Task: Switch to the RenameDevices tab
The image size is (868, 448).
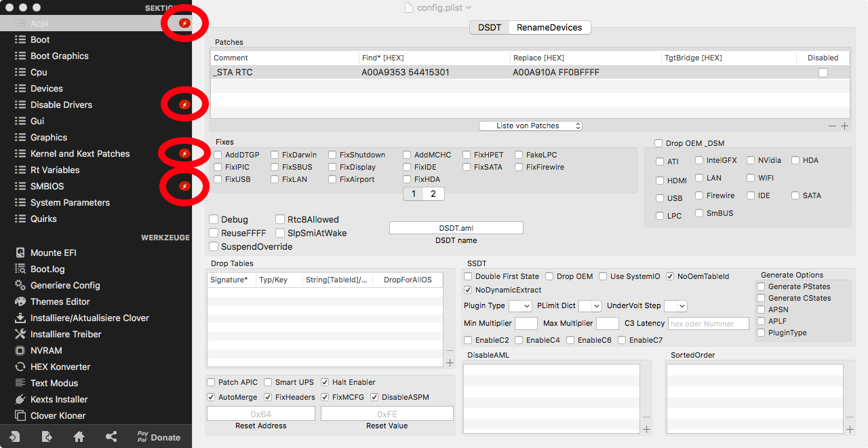Action: click(549, 27)
